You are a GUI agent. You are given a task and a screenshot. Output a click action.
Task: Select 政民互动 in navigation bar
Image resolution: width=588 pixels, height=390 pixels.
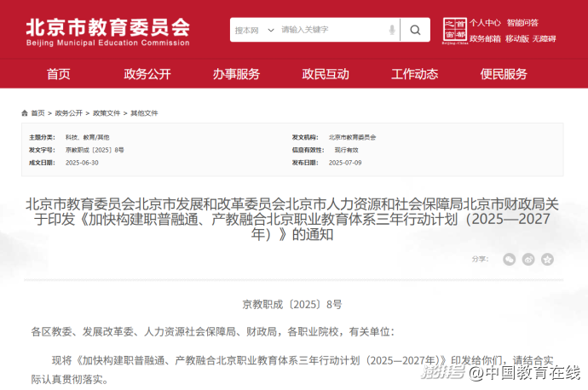click(x=326, y=74)
